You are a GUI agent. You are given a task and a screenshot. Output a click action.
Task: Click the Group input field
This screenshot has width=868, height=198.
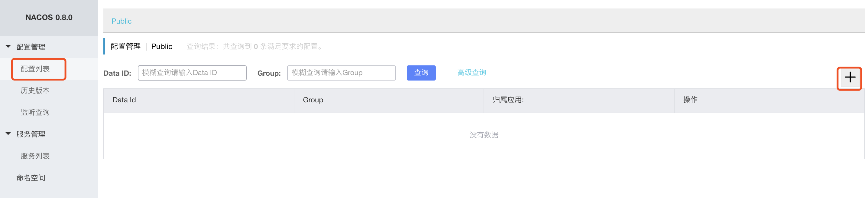point(341,73)
